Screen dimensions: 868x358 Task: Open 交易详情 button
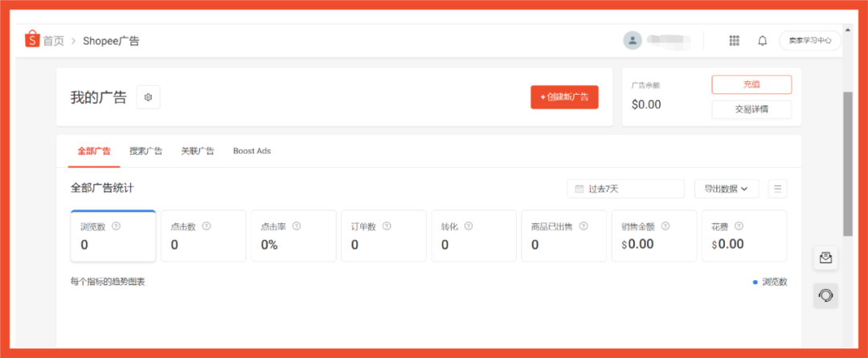pos(751,109)
